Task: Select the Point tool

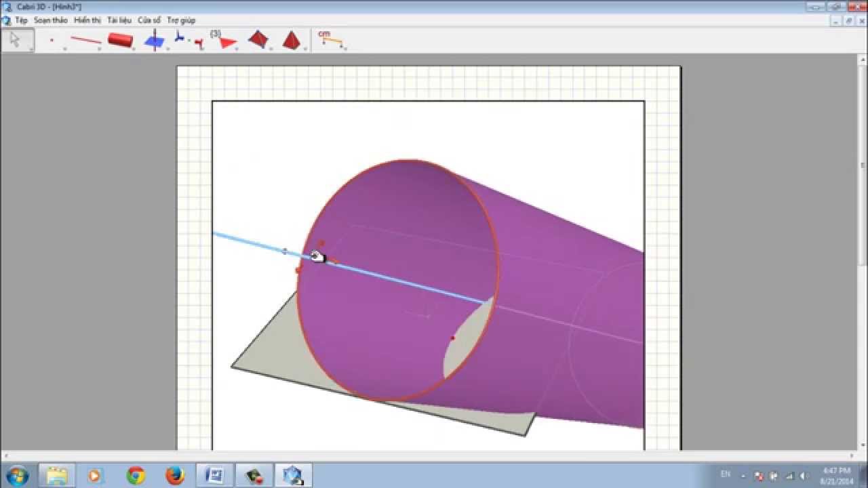Action: [52, 40]
